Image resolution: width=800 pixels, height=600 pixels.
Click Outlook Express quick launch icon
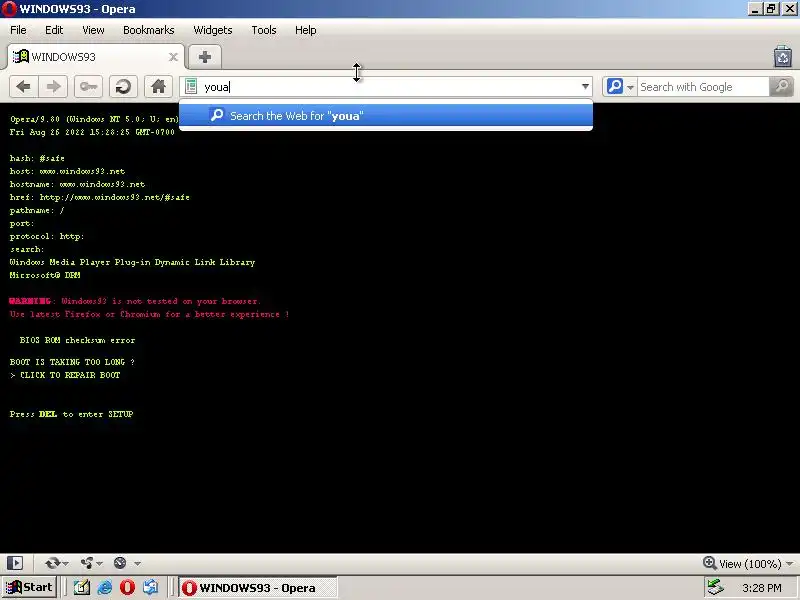coord(151,587)
